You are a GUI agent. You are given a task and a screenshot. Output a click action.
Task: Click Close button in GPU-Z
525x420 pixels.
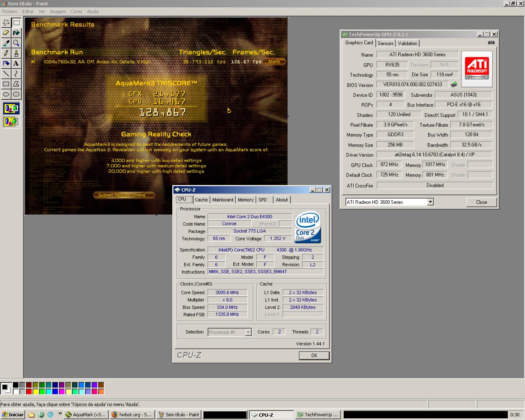pos(482,202)
